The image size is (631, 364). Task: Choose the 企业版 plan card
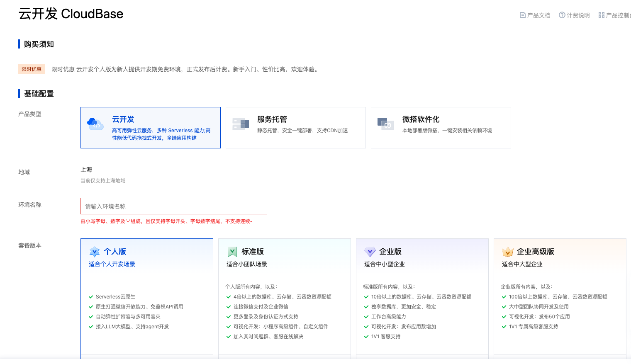point(422,298)
